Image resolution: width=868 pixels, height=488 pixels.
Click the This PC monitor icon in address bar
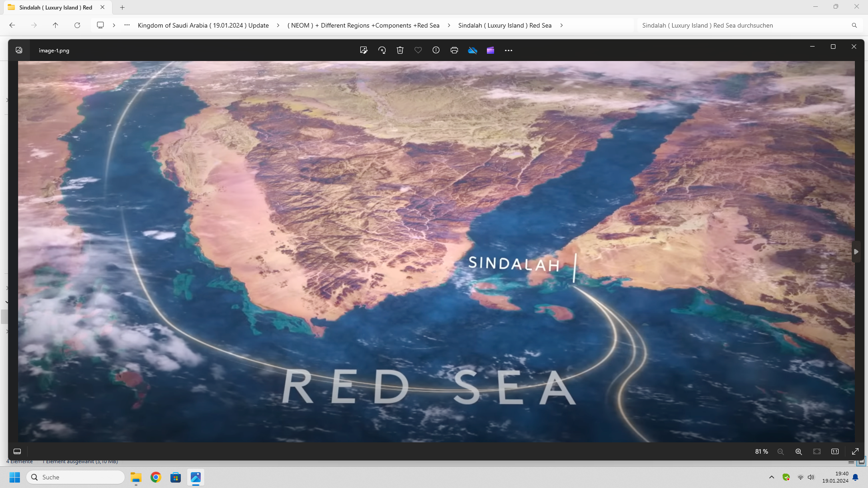point(100,25)
